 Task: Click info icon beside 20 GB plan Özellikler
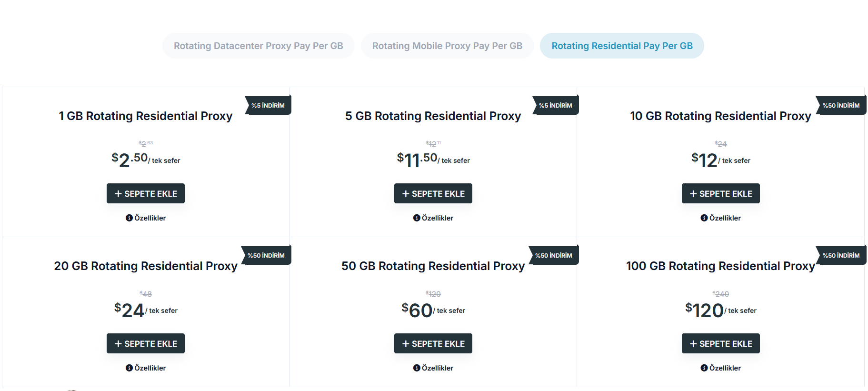point(129,368)
